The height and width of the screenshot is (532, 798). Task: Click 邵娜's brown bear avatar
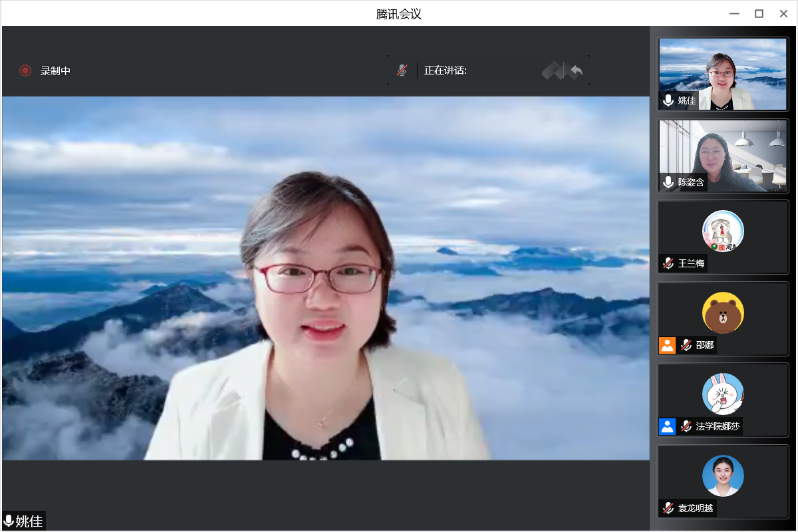pyautogui.click(x=723, y=313)
